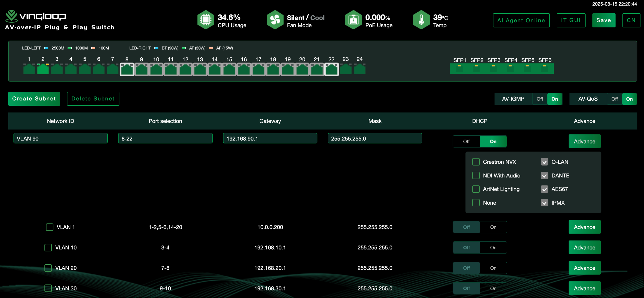Click the Vingloop logo
The image size is (644, 298).
pyautogui.click(x=36, y=16)
